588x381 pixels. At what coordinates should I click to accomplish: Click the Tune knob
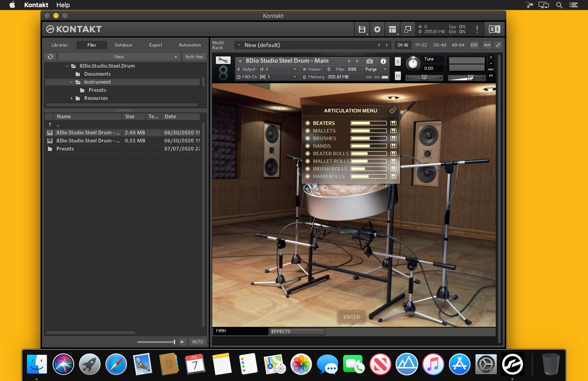(x=413, y=63)
